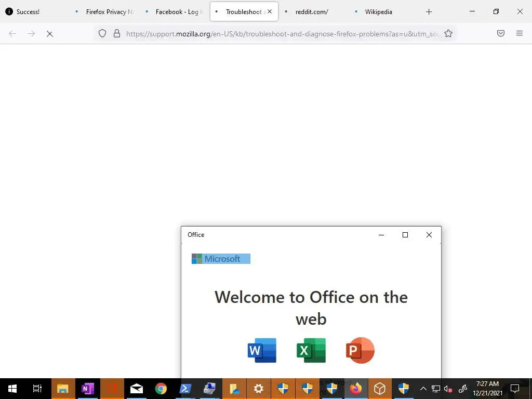Click the muted volume icon

448,389
